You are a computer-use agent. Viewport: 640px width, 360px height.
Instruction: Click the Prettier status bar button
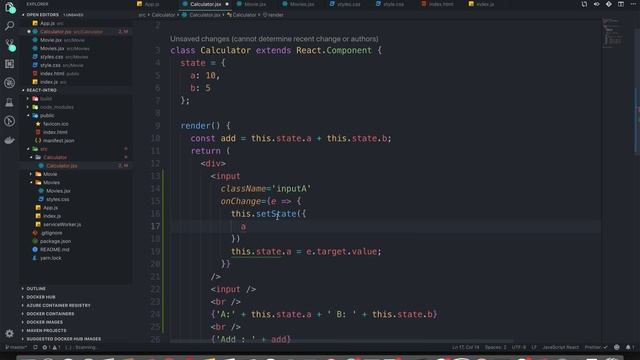(x=596, y=347)
